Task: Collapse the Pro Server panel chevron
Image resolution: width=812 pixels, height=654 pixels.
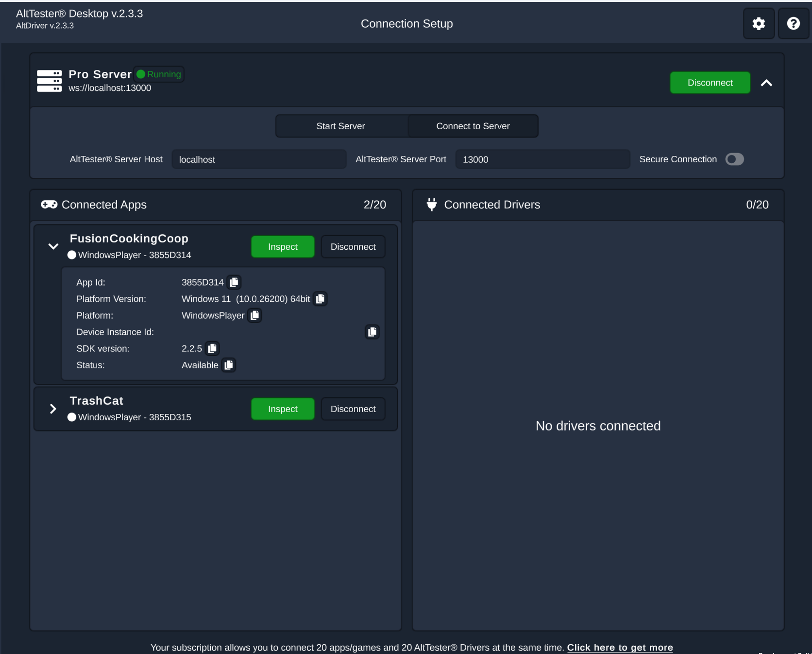Action: (766, 83)
